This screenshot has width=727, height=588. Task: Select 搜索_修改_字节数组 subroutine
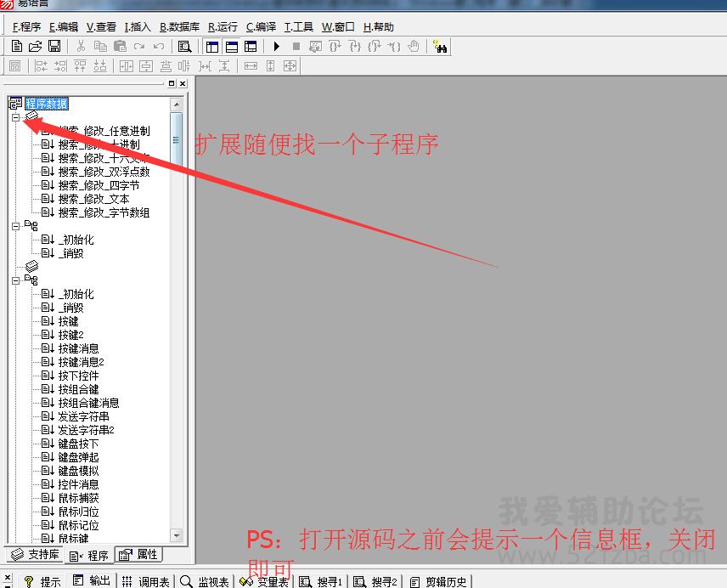tap(104, 212)
